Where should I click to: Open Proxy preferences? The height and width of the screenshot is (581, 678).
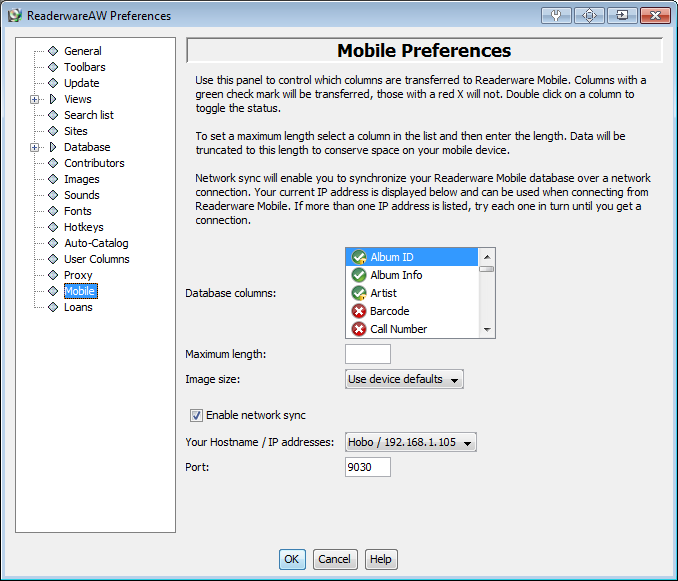pyautogui.click(x=78, y=275)
